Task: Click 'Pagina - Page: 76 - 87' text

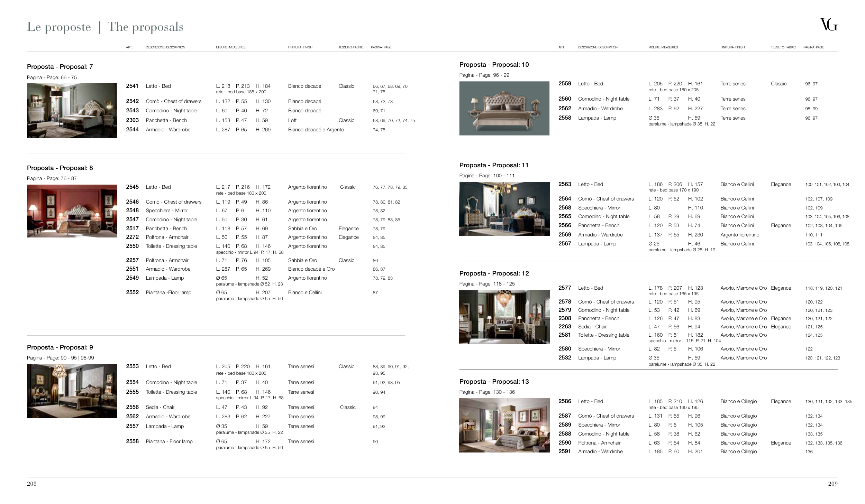Action: pos(52,178)
